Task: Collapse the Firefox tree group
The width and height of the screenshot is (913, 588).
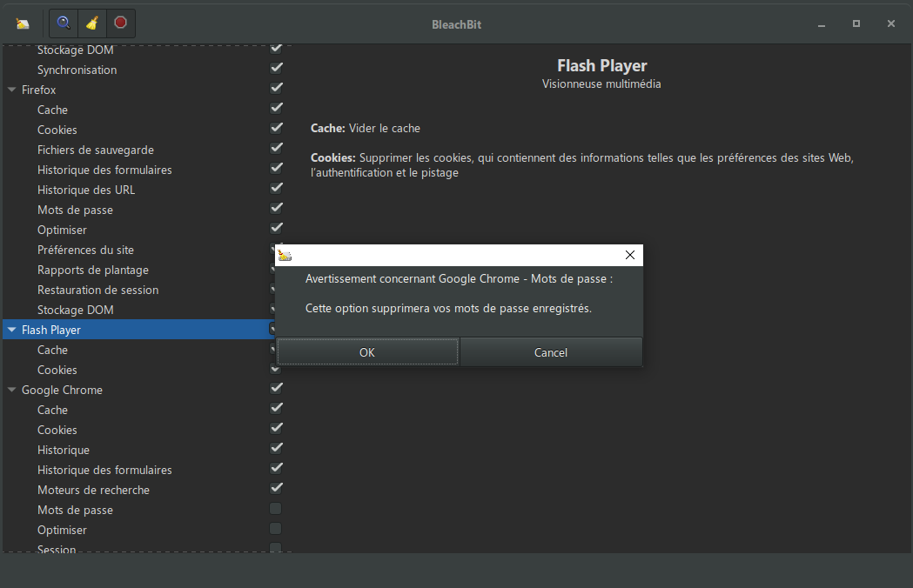Action: tap(11, 90)
